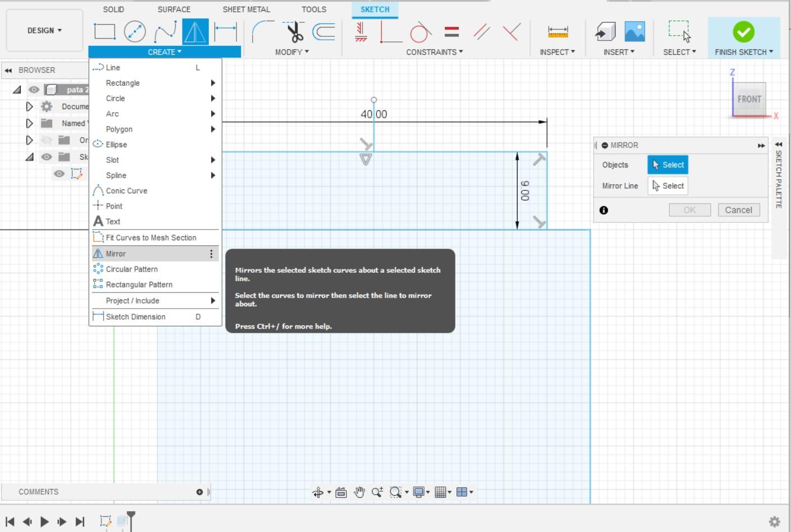791x532 pixels.
Task: Open the Measure tool under Inspect
Action: point(558,32)
